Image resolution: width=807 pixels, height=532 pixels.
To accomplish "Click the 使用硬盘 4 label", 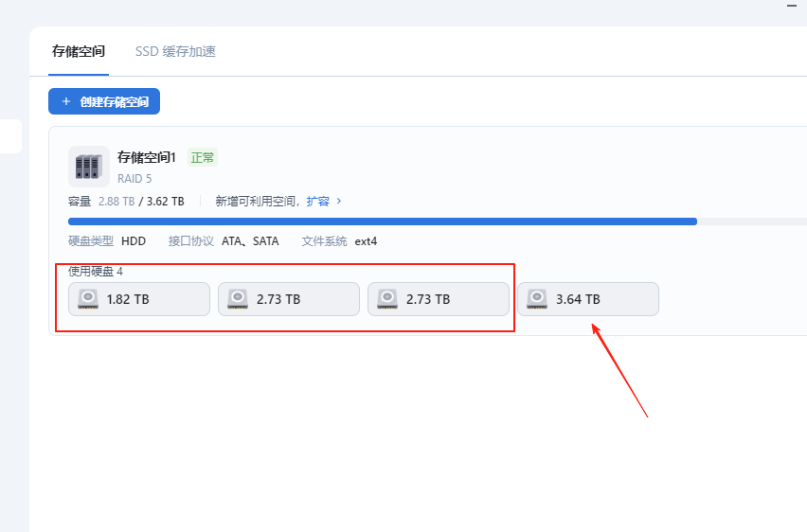I will coord(96,271).
